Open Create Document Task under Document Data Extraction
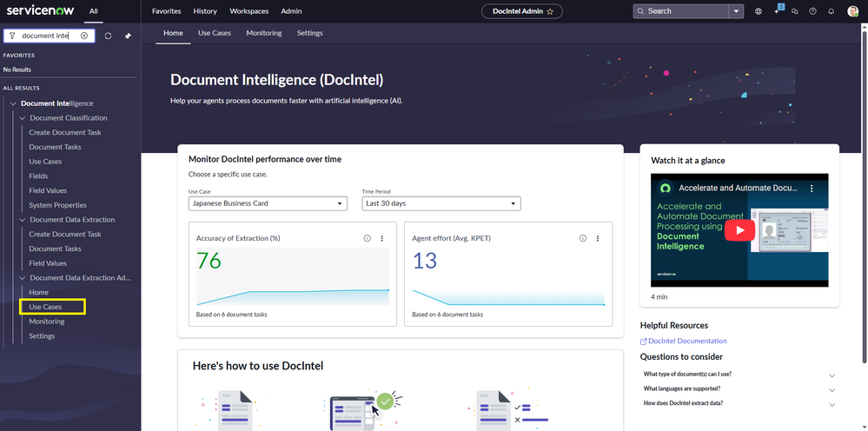868x431 pixels. point(65,234)
